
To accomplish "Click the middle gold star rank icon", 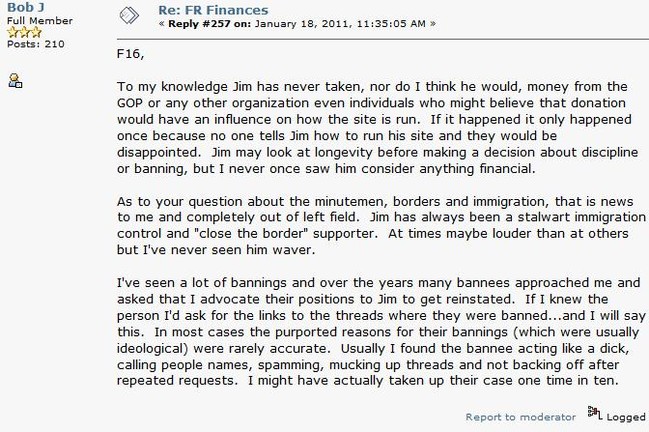I will pyautogui.click(x=24, y=32).
